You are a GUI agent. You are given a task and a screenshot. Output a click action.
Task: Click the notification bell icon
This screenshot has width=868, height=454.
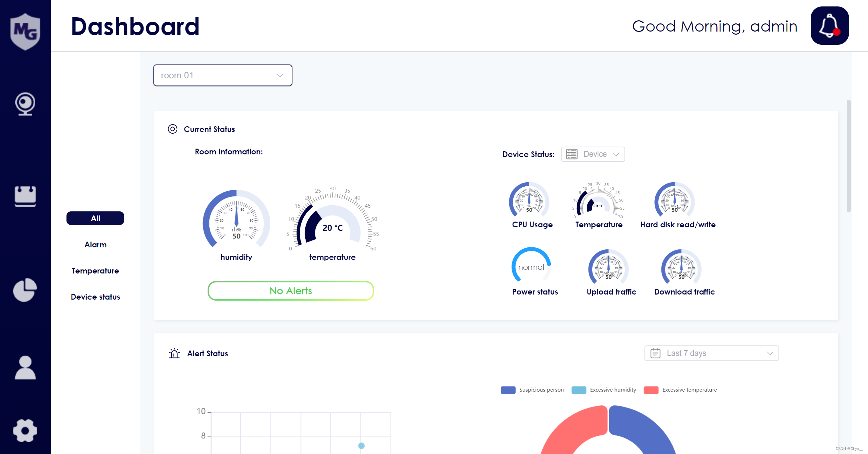(830, 26)
